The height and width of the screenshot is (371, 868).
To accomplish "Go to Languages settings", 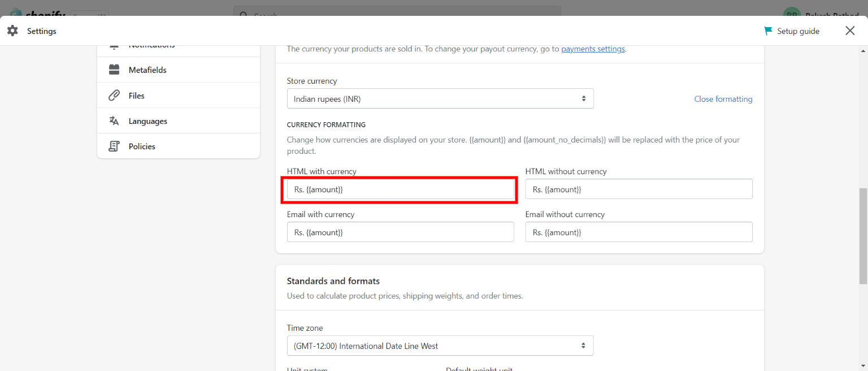I will pyautogui.click(x=148, y=121).
